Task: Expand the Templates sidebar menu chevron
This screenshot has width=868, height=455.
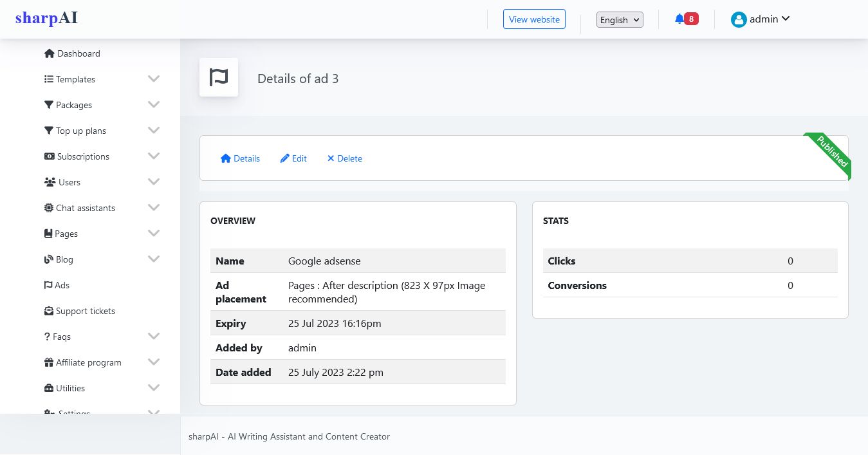Action: click(154, 79)
